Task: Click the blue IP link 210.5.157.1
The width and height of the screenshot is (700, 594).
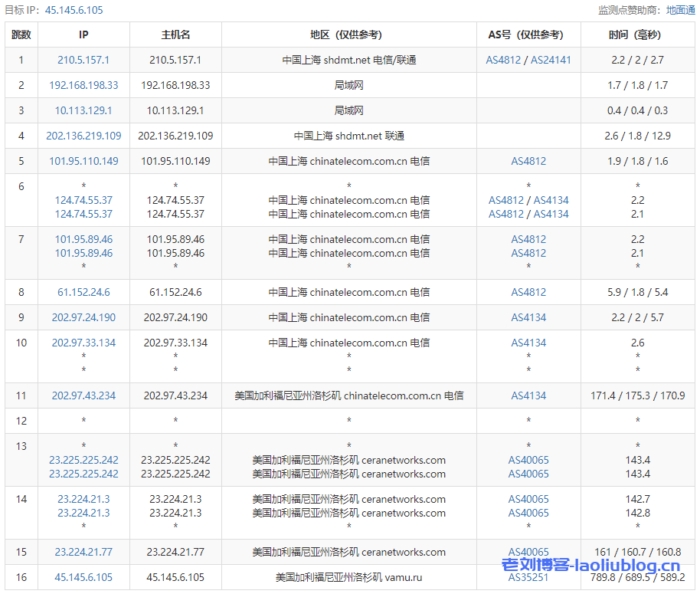Action: pos(83,60)
